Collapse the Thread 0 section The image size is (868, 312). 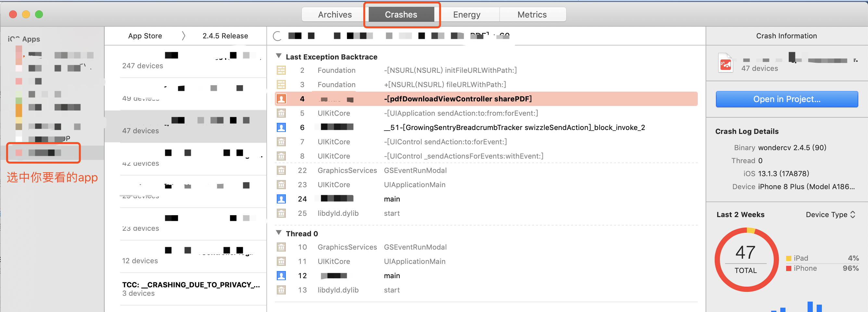pos(279,233)
